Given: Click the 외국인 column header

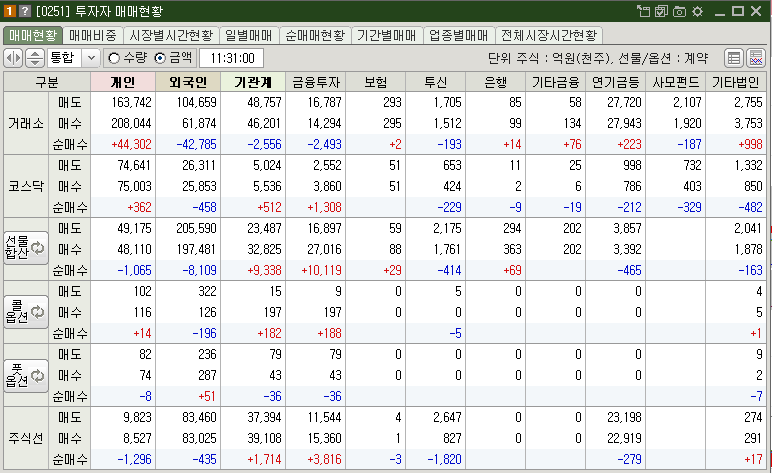Looking at the screenshot, I should (188, 82).
